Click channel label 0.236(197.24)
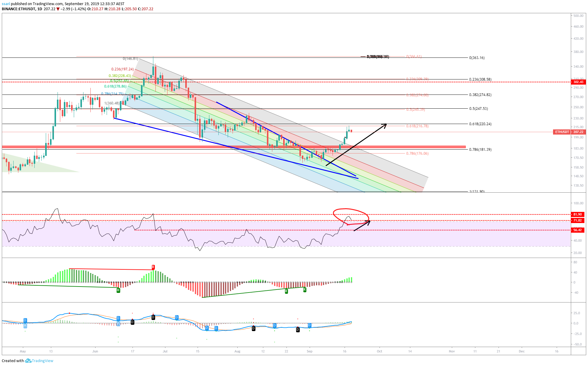This screenshot has width=588, height=366. tap(123, 69)
